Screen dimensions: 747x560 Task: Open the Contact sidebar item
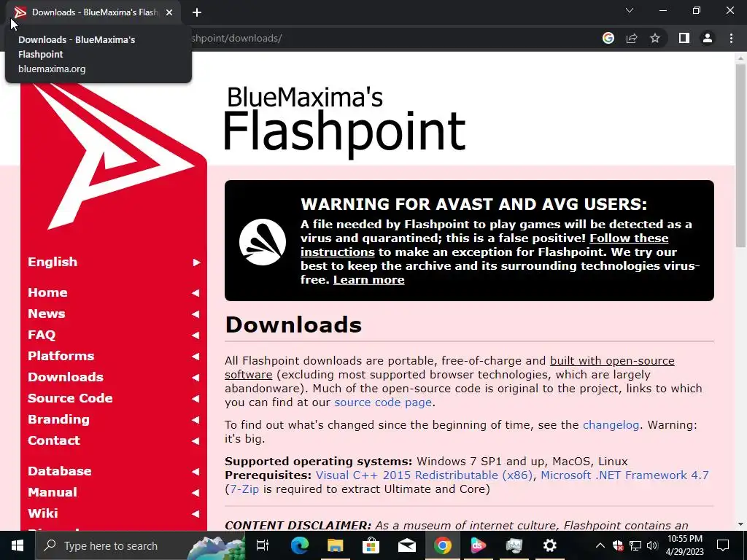point(54,440)
